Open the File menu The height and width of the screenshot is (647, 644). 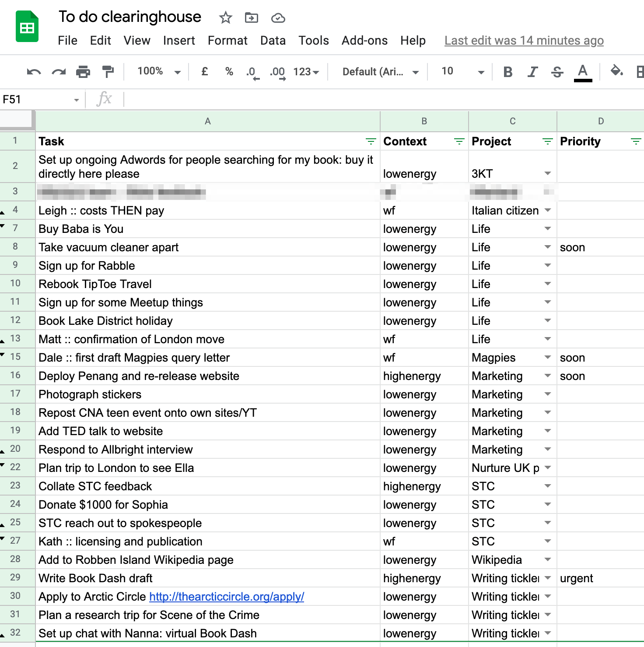click(67, 41)
